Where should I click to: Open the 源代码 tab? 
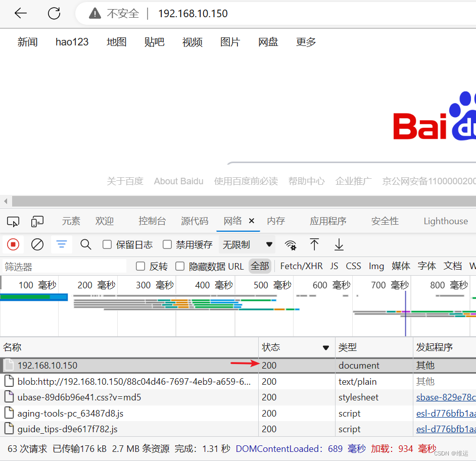195,221
